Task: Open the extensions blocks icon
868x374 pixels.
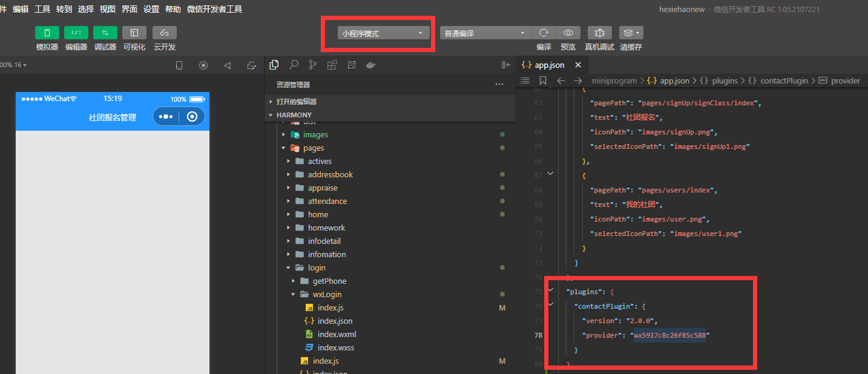Action: point(332,65)
